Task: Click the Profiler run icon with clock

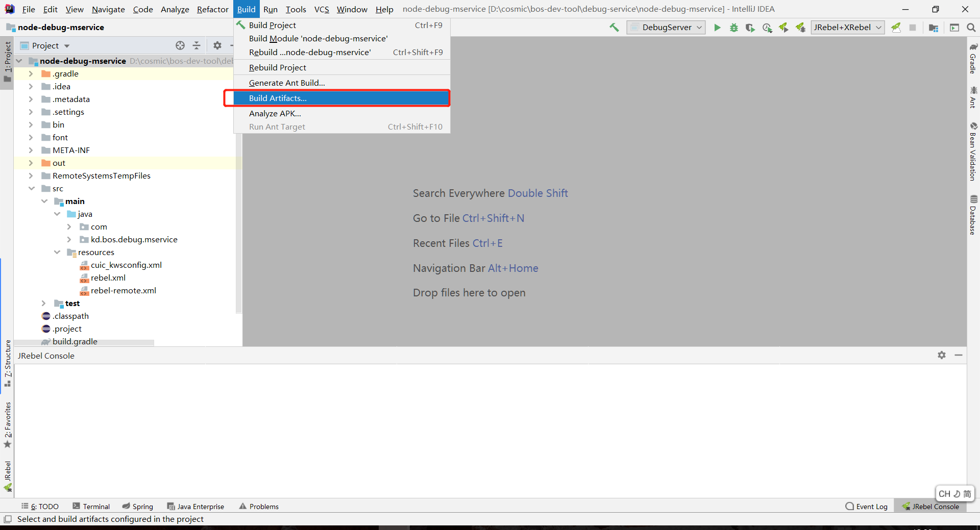Action: 767,28
